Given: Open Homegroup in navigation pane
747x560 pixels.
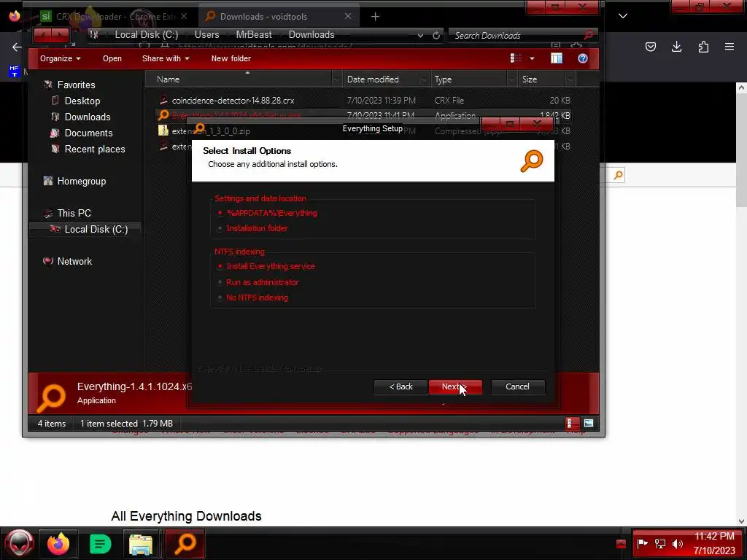Looking at the screenshot, I should (x=82, y=182).
